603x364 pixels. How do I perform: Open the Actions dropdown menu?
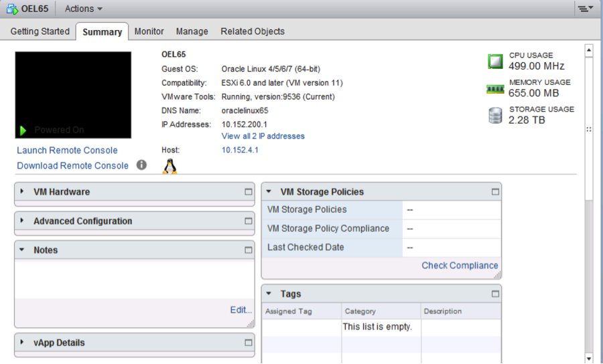click(x=84, y=9)
